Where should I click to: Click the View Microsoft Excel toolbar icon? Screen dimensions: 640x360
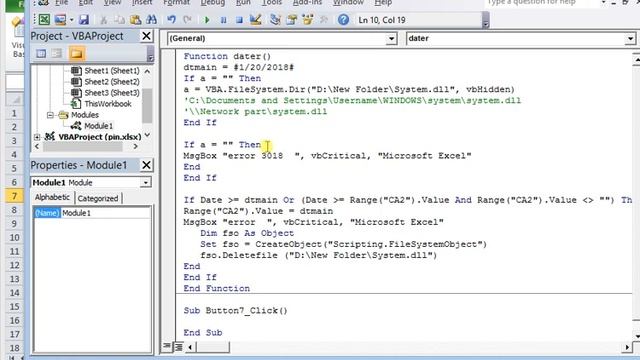tap(44, 20)
